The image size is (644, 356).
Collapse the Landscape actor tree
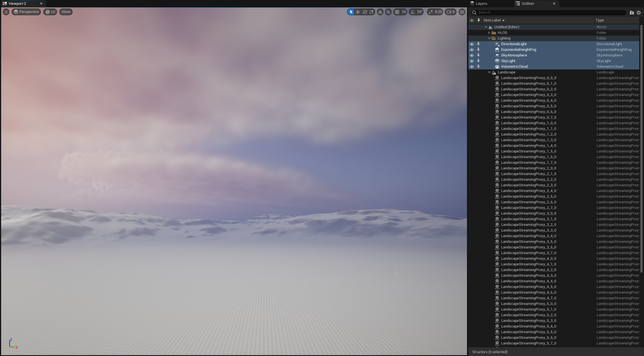(x=489, y=72)
